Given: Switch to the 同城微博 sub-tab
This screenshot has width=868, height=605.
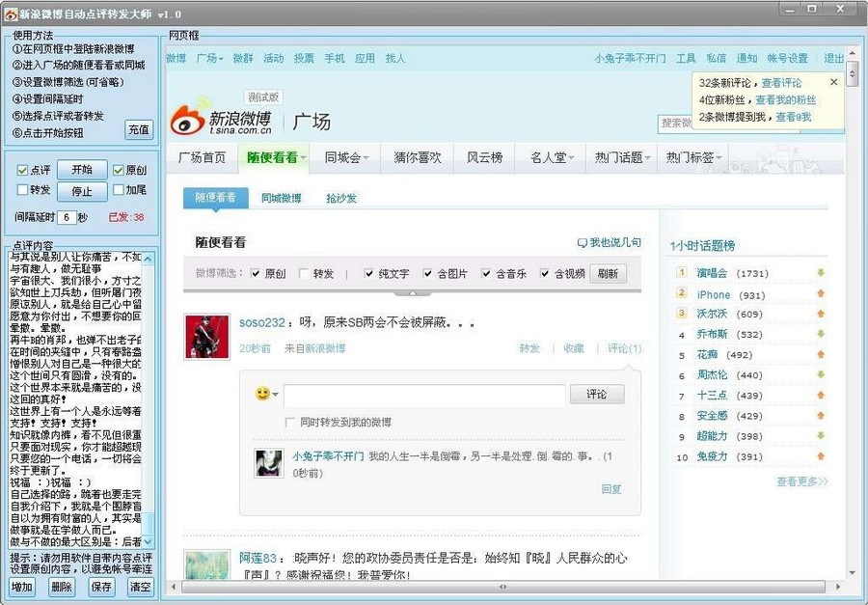Looking at the screenshot, I should (x=282, y=198).
